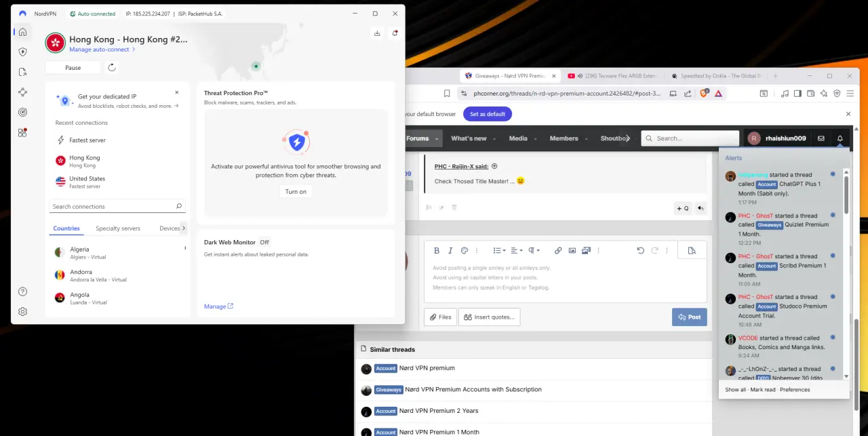The image size is (868, 436).
Task: Open the list dropdown in editor toolbar
Action: (x=499, y=250)
